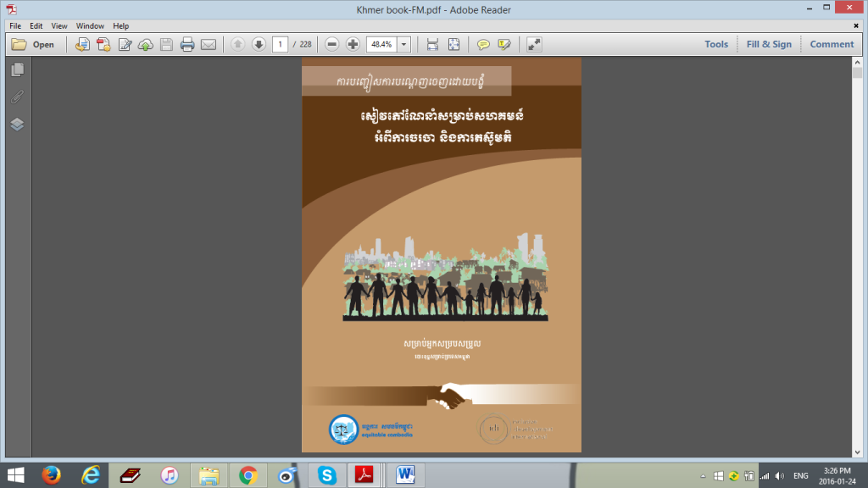This screenshot has height=488, width=868.
Task: Click the vertical scrollbar up arrow
Action: 858,63
